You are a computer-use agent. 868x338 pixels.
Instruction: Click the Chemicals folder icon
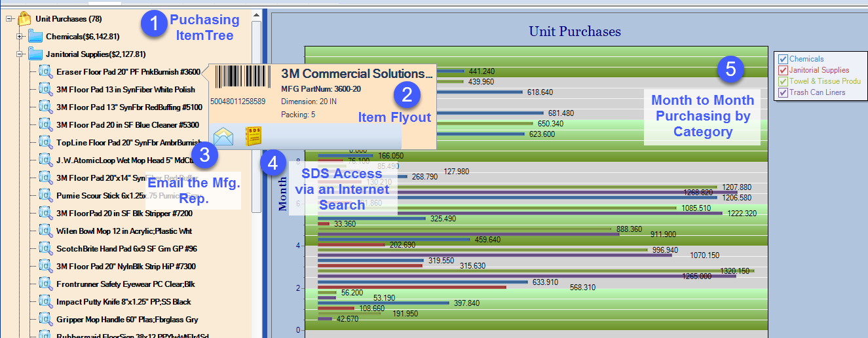pyautogui.click(x=35, y=37)
